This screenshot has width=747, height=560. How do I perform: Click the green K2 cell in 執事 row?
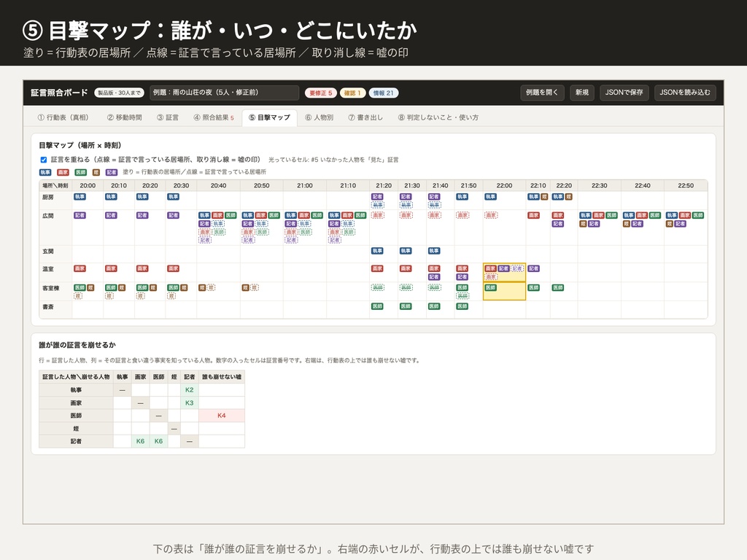[190, 390]
